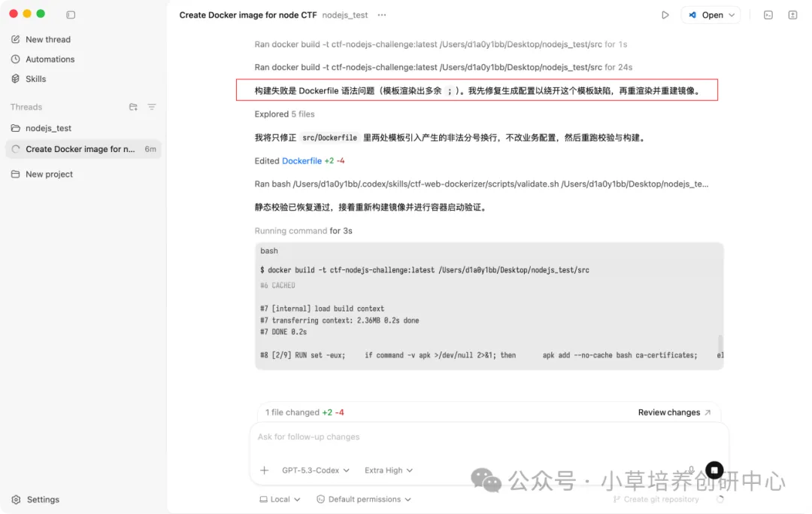Stop the running task with stop button

pos(714,470)
